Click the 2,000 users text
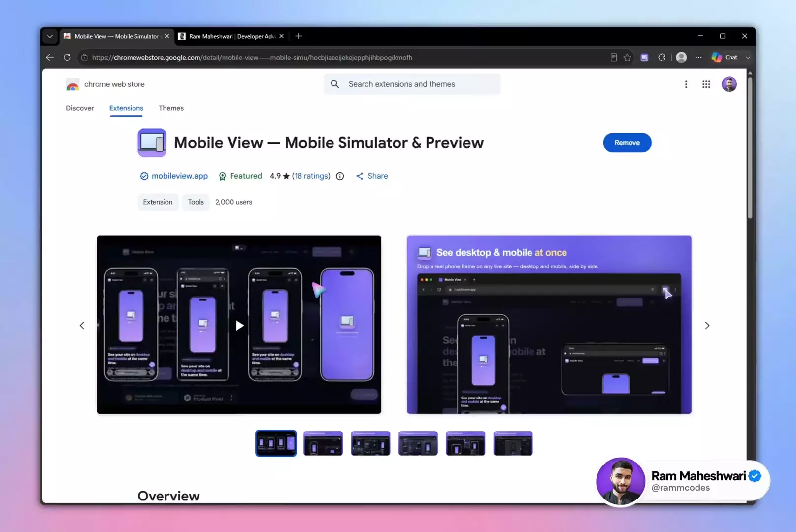Image resolution: width=796 pixels, height=532 pixels. (x=233, y=202)
